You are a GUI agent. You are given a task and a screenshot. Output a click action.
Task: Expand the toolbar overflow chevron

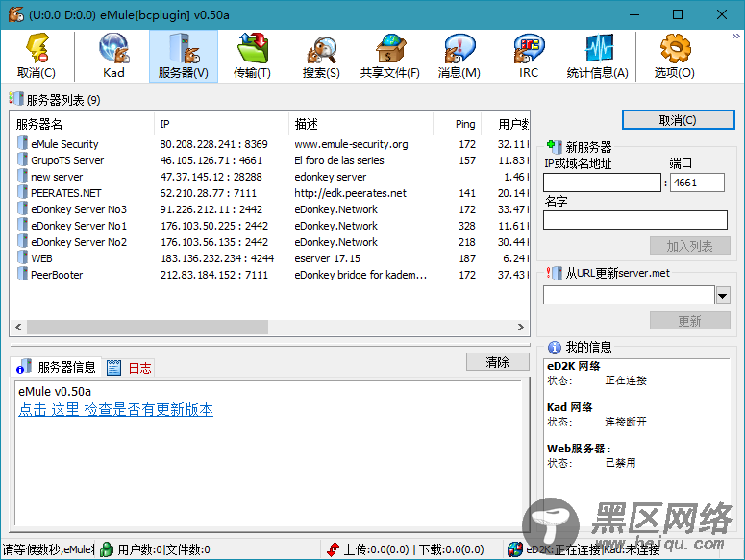(x=736, y=37)
